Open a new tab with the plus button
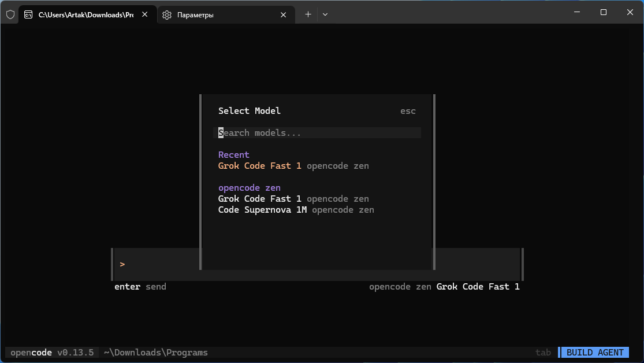The image size is (644, 363). coord(308,14)
